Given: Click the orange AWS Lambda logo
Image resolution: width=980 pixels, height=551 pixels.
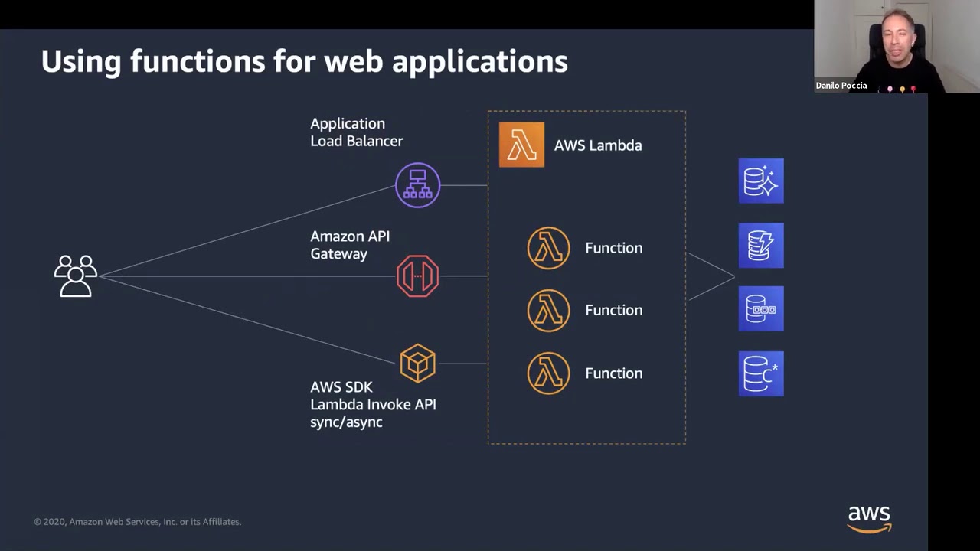Looking at the screenshot, I should click(x=521, y=145).
